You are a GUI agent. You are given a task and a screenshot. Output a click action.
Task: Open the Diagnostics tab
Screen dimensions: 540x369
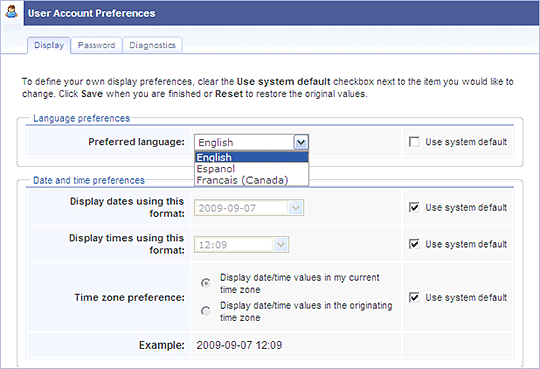(x=153, y=45)
